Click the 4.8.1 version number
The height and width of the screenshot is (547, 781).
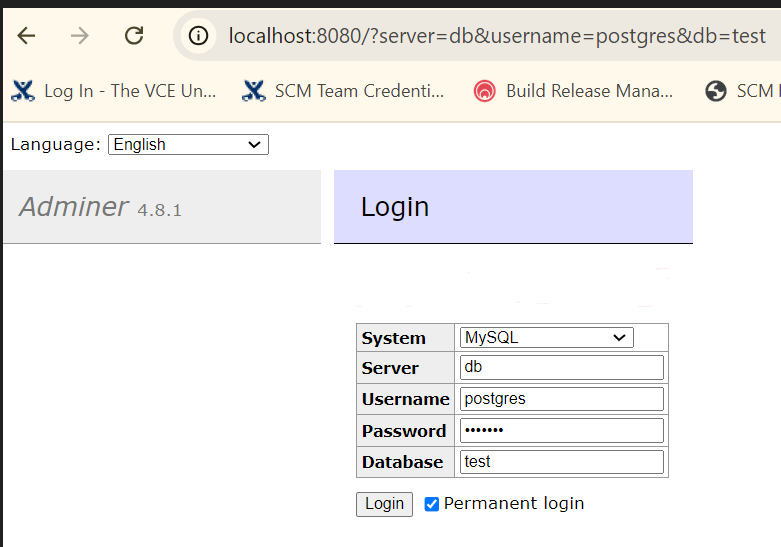159,210
